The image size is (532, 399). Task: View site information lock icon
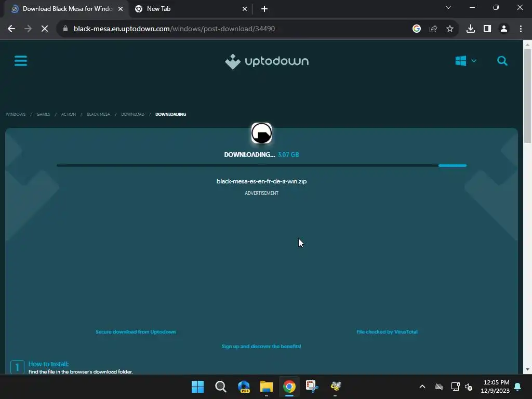coord(65,29)
